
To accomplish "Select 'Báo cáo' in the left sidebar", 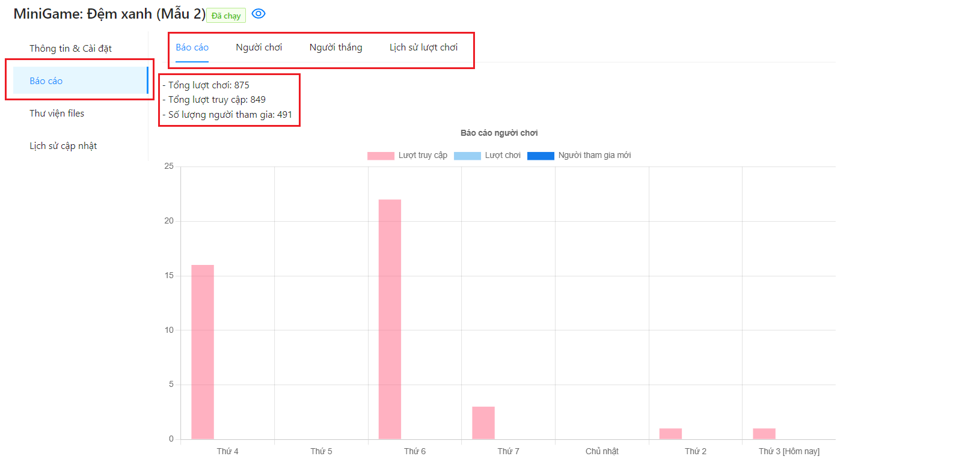I will click(46, 81).
